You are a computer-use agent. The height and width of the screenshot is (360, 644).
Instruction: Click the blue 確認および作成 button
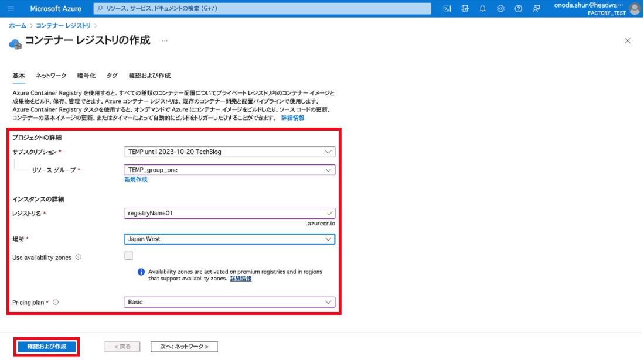point(47,347)
